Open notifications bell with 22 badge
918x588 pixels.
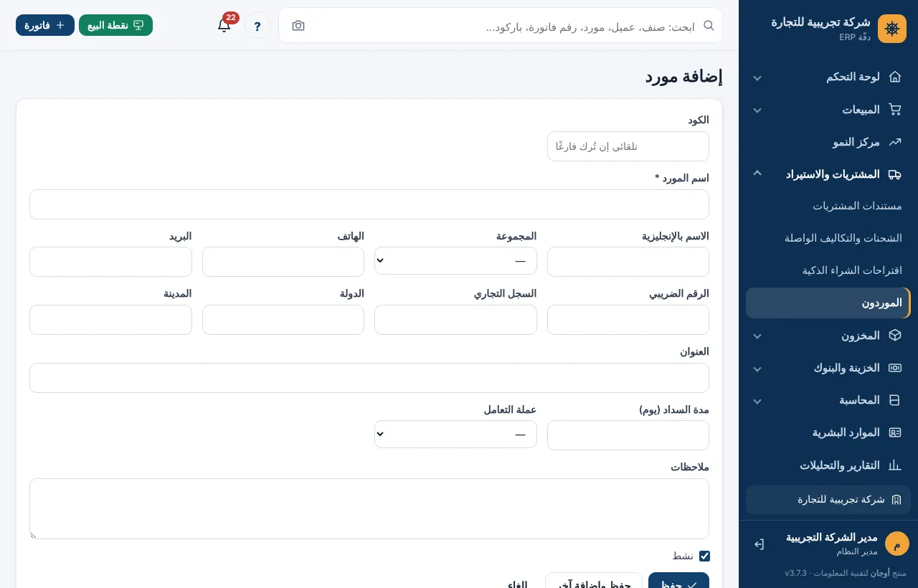(x=224, y=25)
